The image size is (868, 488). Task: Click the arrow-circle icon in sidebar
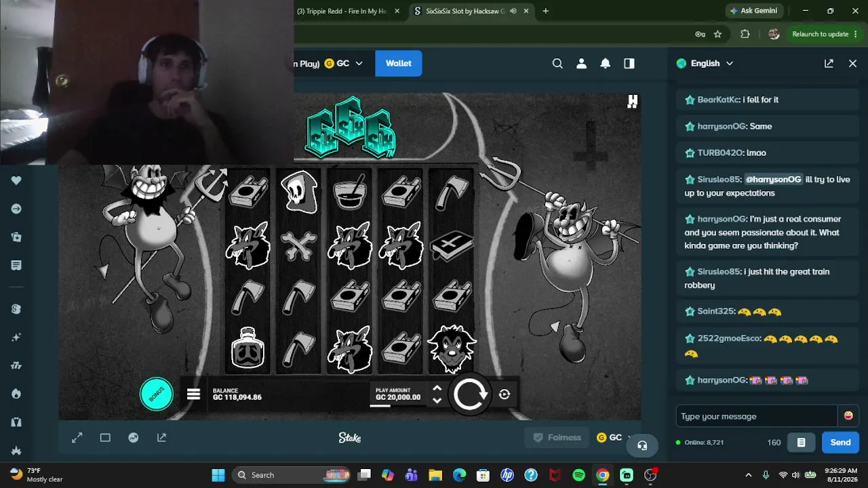[x=16, y=209]
